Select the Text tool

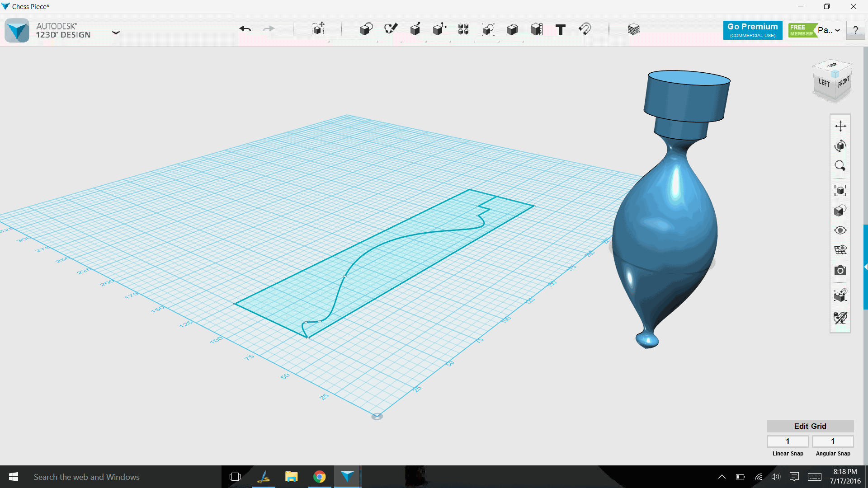pos(561,29)
